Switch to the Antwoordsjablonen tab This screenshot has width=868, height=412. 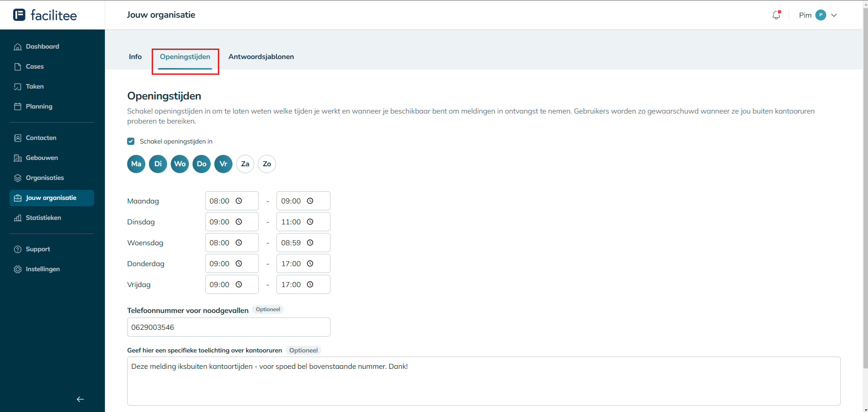click(261, 57)
